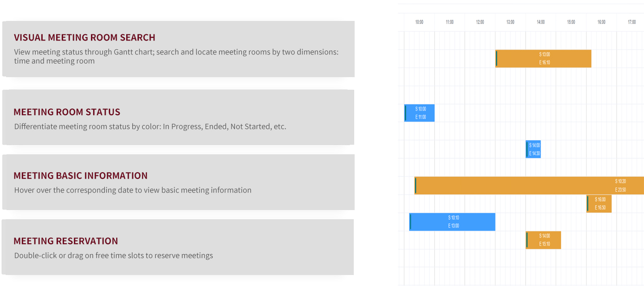Click the 14:00 time column header

(541, 22)
